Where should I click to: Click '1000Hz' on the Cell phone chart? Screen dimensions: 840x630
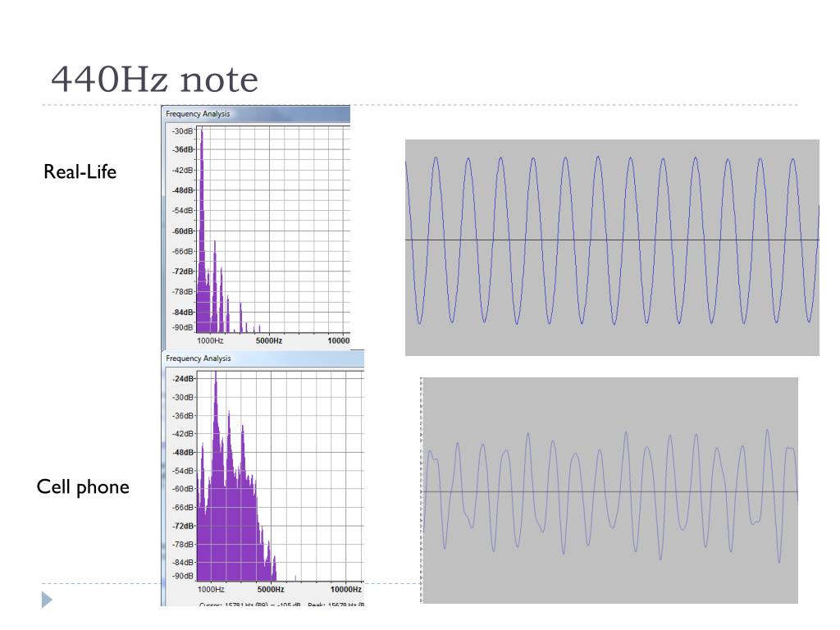tap(211, 589)
